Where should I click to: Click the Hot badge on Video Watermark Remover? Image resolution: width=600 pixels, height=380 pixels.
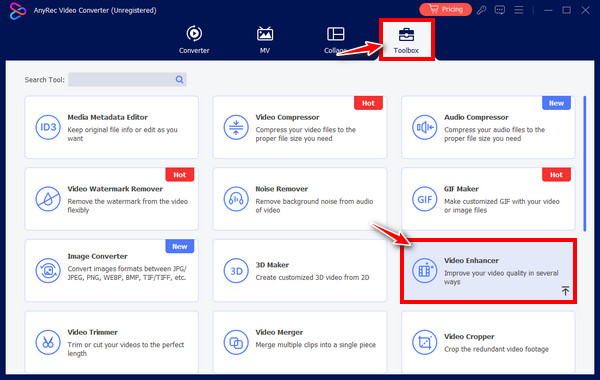coord(179,175)
